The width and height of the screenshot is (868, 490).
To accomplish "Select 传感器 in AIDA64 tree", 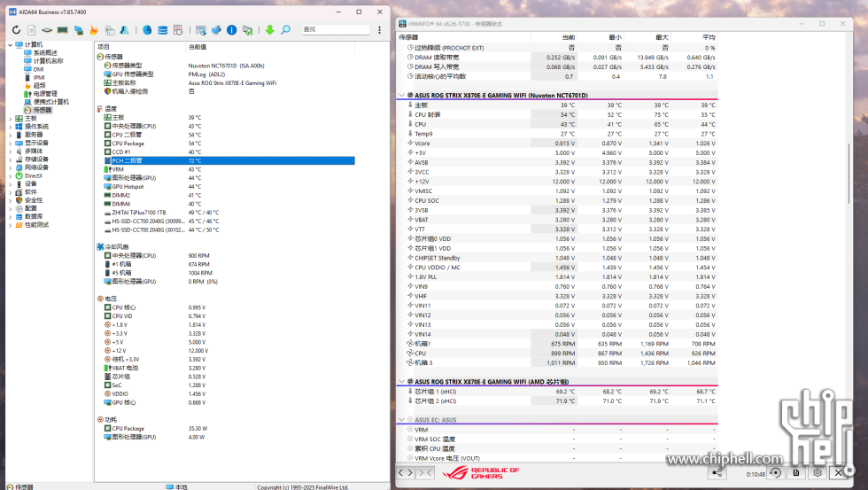I will click(x=43, y=110).
